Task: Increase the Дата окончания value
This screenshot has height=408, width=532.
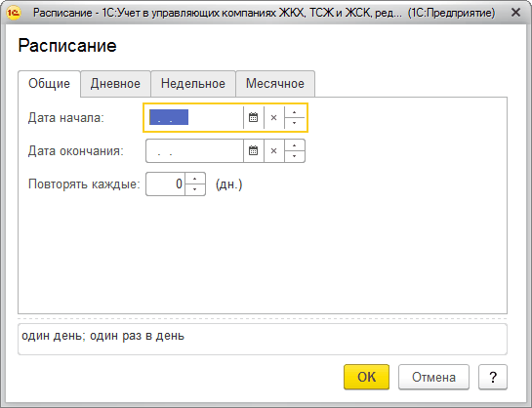Action: [x=295, y=145]
